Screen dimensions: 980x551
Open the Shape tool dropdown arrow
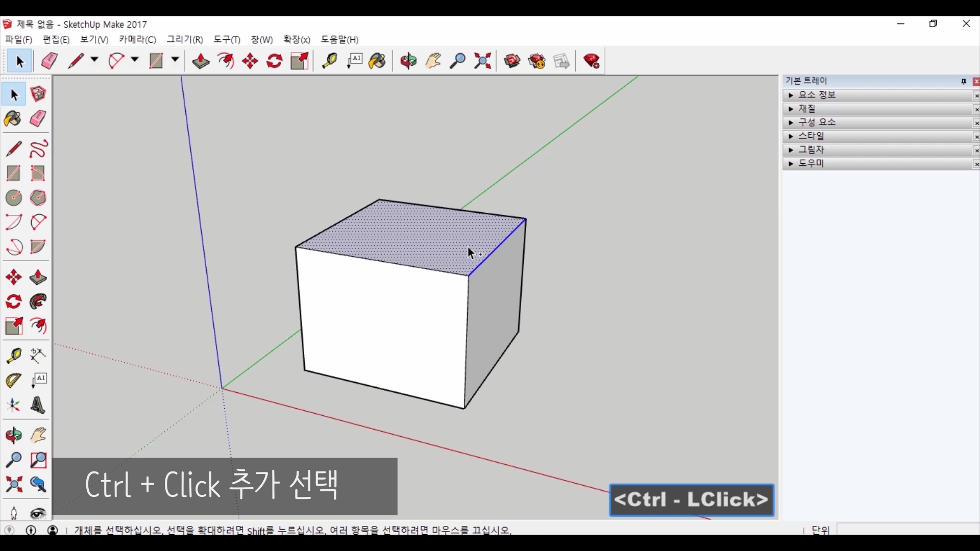pos(175,60)
